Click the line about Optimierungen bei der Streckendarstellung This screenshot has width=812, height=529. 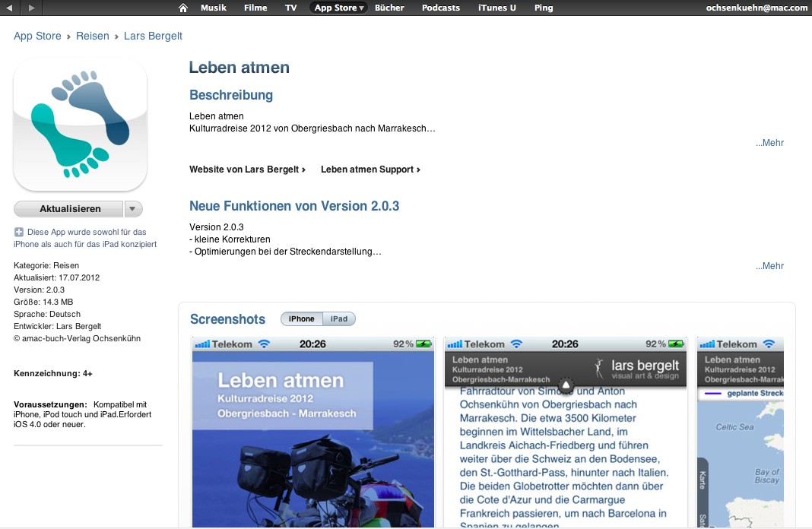coord(285,252)
